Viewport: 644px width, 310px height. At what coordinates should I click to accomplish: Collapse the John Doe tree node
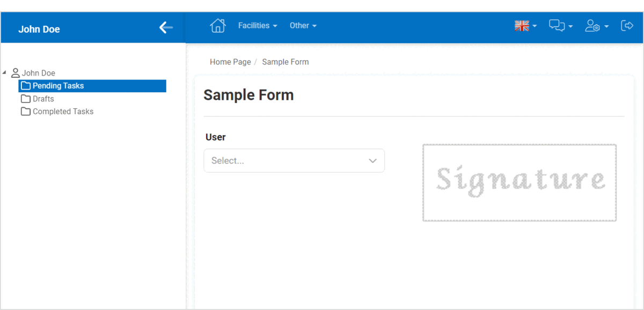(5, 72)
